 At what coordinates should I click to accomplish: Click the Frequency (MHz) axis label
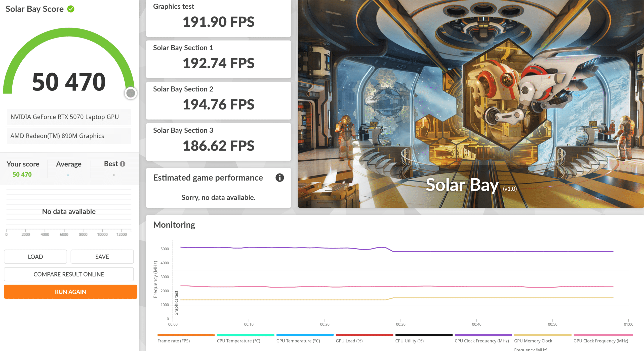(155, 279)
